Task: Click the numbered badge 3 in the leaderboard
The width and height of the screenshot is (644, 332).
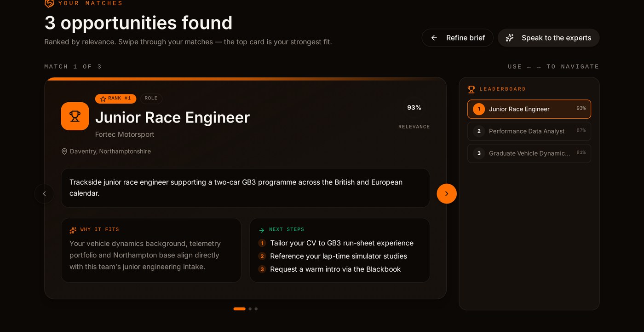Action: point(479,153)
